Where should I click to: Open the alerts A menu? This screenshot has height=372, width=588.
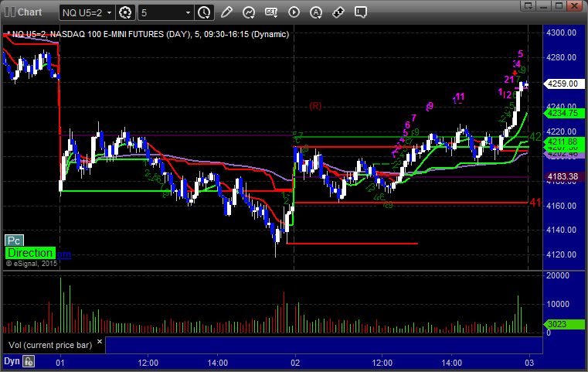[x=316, y=12]
